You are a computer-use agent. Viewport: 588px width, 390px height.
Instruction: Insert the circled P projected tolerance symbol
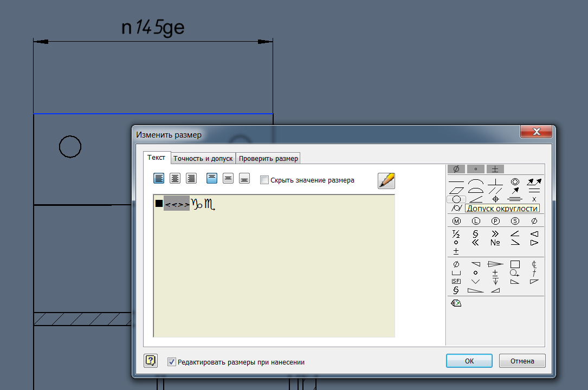495,221
